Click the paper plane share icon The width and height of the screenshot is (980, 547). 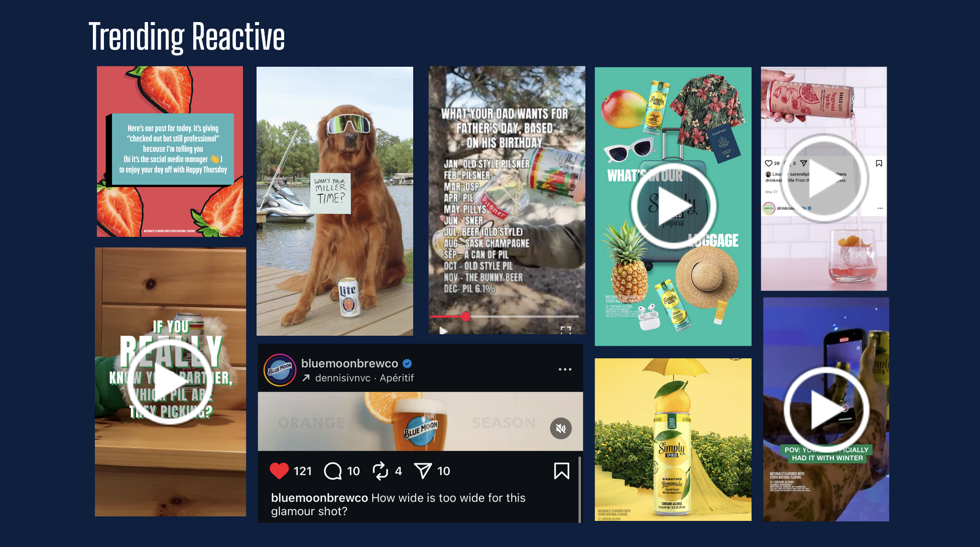423,471
